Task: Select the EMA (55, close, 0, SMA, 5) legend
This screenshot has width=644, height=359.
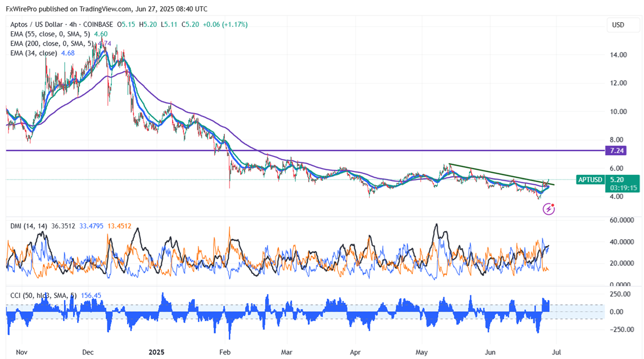Action: click(x=51, y=34)
